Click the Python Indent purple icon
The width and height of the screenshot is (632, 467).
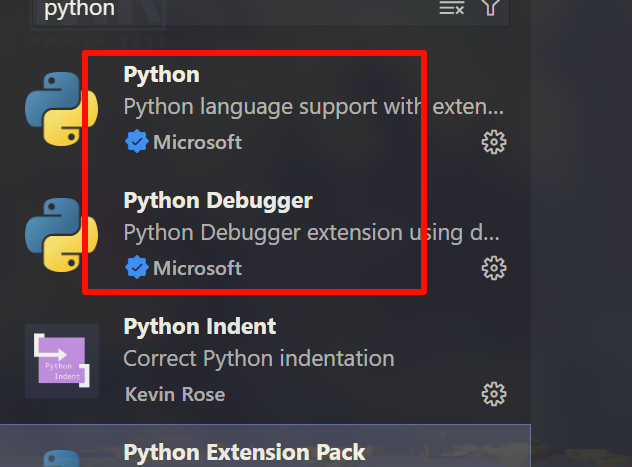coord(62,361)
